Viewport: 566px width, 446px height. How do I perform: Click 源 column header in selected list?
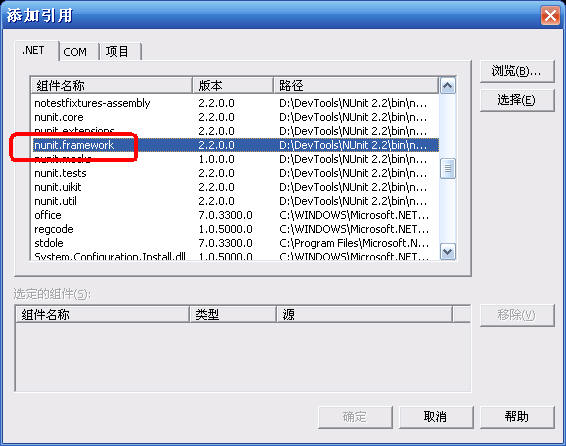coord(364,315)
